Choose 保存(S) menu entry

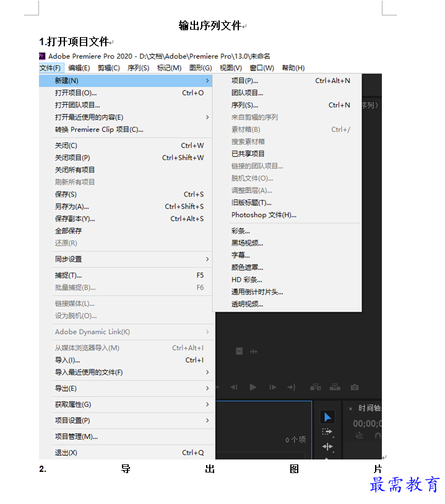point(126,194)
